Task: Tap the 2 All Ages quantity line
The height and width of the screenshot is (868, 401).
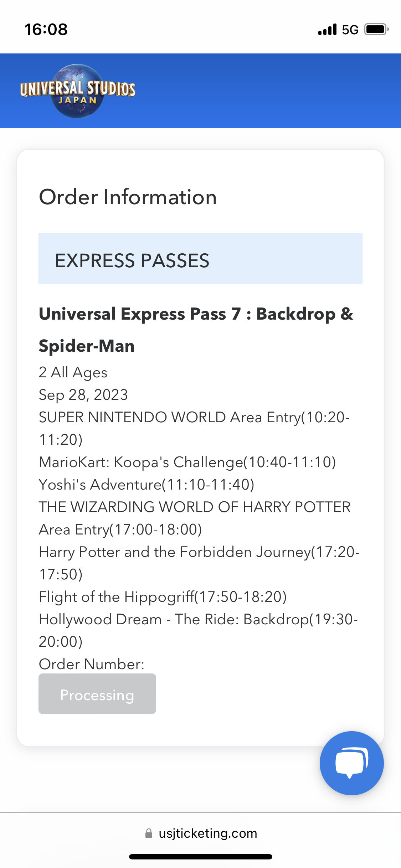Action: coord(73,372)
